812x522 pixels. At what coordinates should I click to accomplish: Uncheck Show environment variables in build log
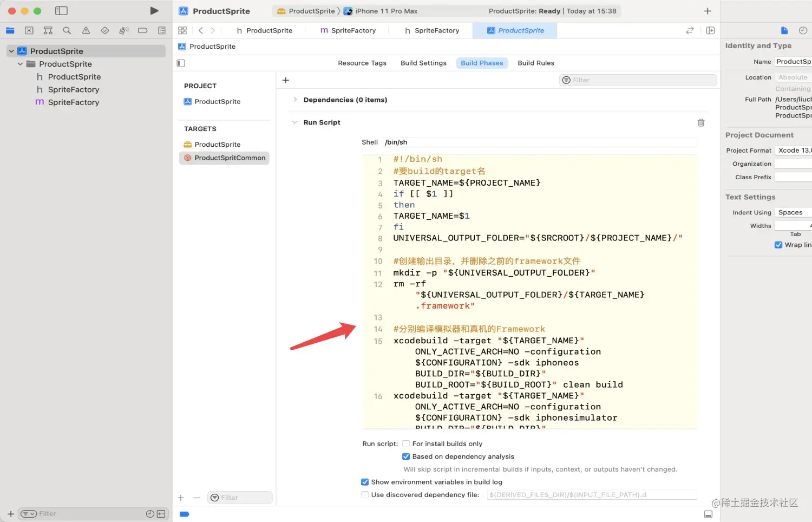tap(365, 482)
